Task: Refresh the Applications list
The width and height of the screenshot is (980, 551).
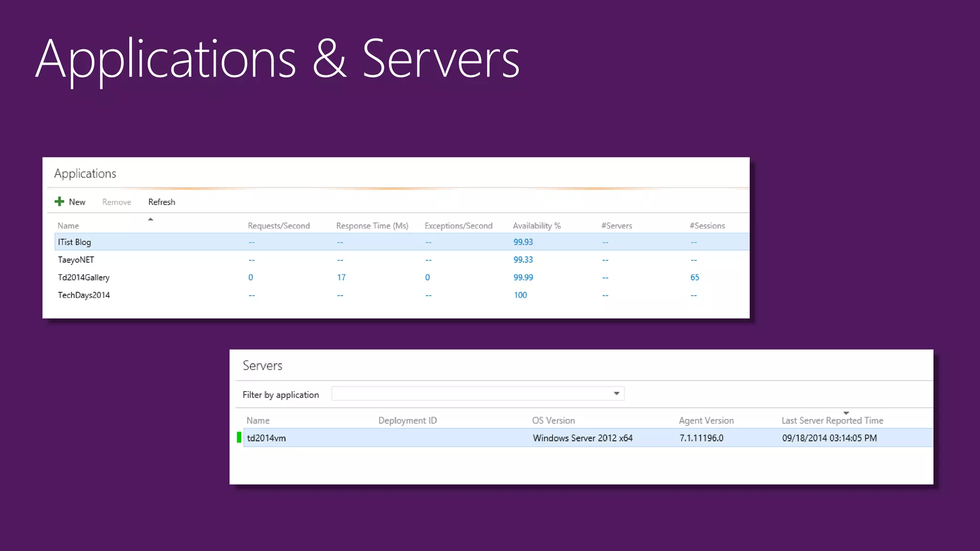Action: tap(162, 202)
